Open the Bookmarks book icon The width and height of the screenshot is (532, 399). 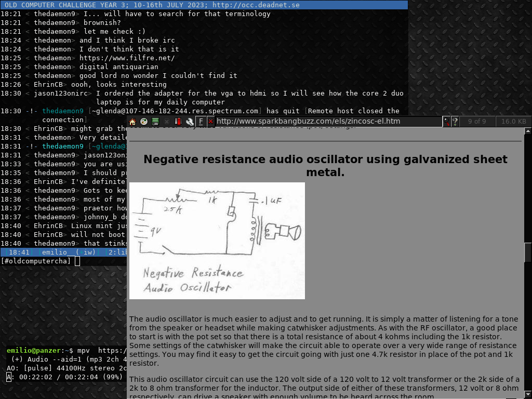coord(178,122)
